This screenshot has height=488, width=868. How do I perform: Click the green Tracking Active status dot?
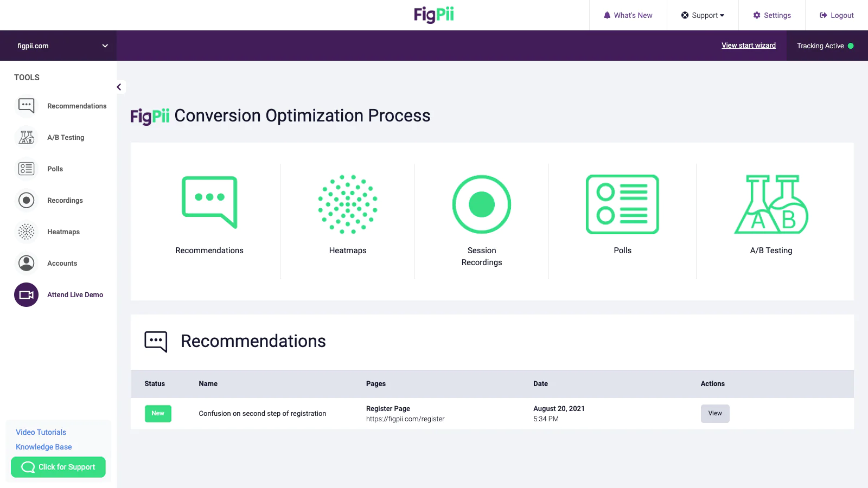851,46
